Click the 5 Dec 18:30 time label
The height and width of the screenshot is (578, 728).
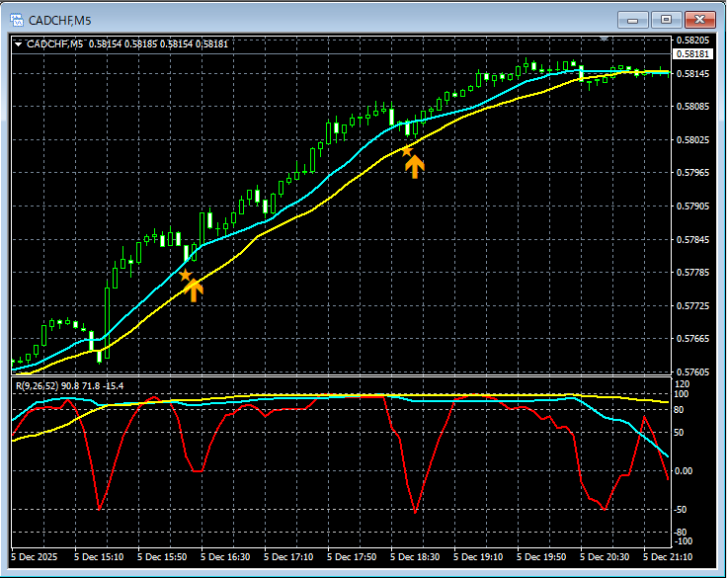[415, 557]
